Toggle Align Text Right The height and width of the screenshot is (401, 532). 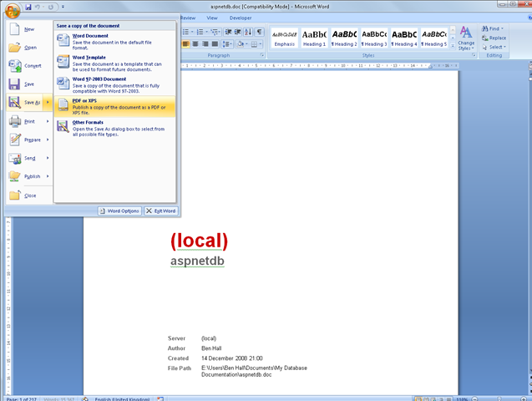point(205,43)
